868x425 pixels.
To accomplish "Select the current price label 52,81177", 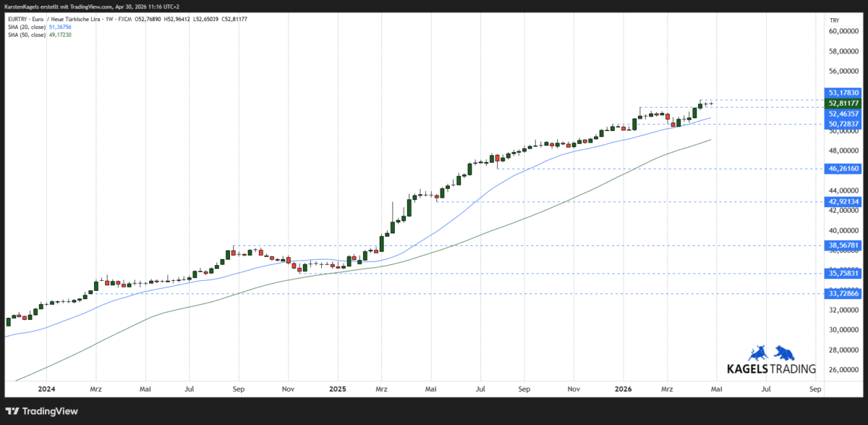I will coord(843,104).
